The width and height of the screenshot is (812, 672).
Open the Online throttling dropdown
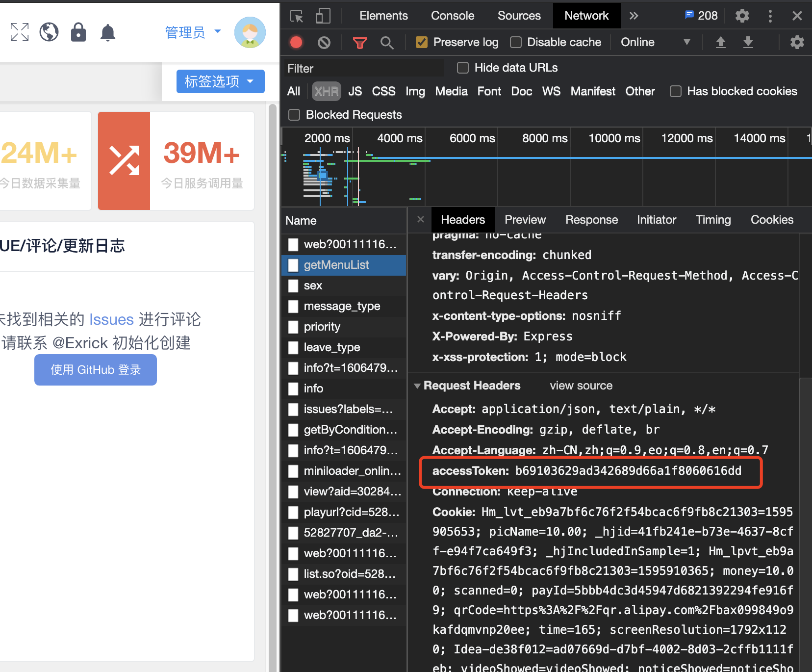(656, 42)
